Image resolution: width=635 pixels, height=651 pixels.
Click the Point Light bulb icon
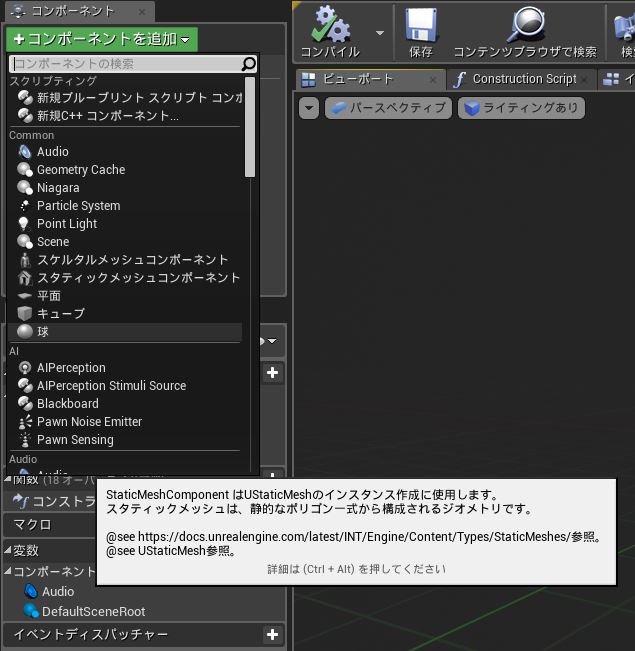pyautogui.click(x=24, y=223)
